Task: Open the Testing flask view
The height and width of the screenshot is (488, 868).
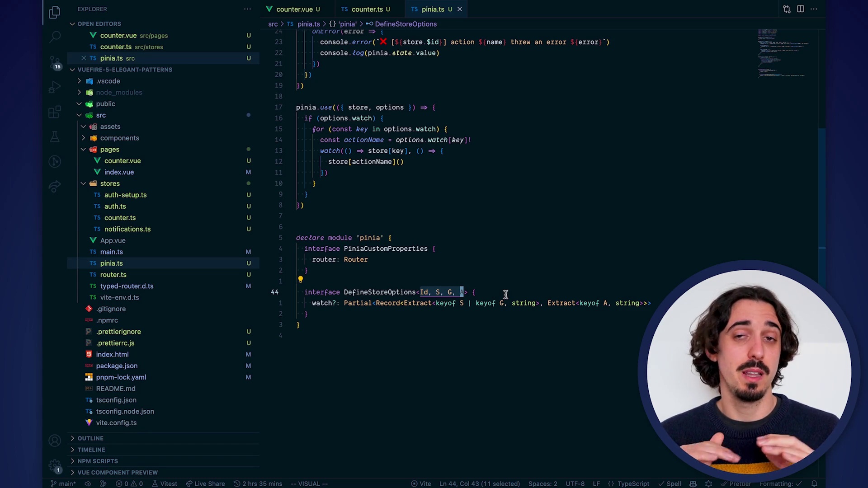Action: click(x=55, y=136)
